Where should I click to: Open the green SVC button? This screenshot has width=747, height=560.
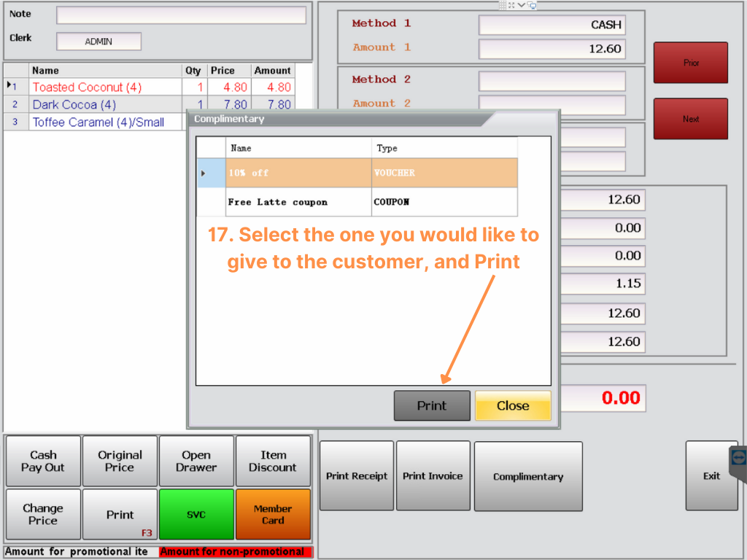click(x=196, y=514)
